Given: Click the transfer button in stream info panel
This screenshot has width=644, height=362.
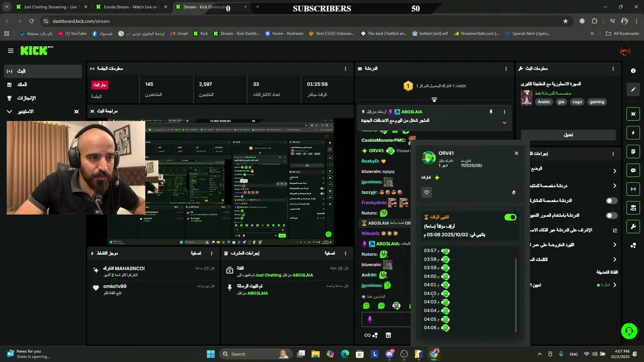Looking at the screenshot, I should (x=568, y=135).
